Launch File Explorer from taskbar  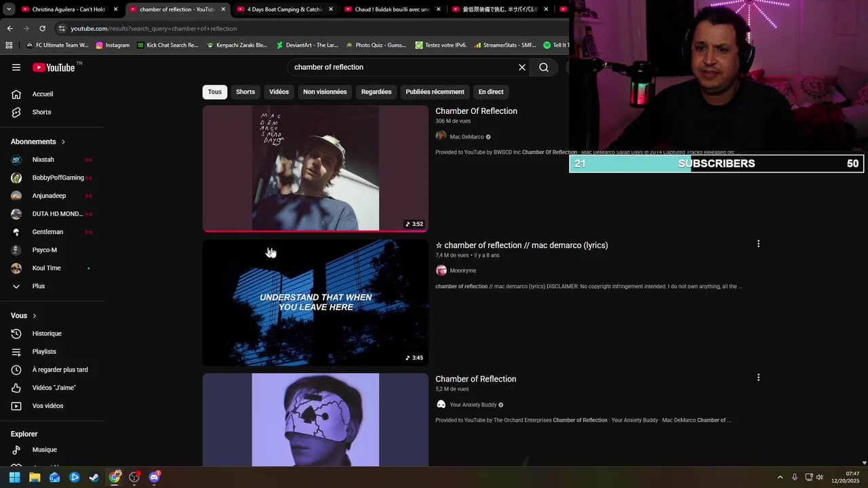coord(35,477)
